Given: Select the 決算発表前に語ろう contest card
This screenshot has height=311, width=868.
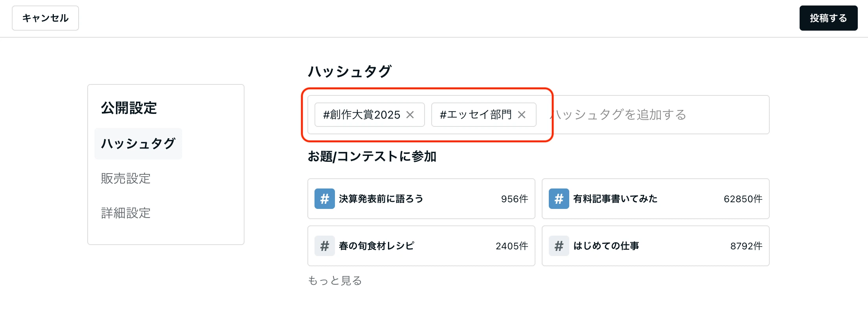Looking at the screenshot, I should tap(421, 199).
